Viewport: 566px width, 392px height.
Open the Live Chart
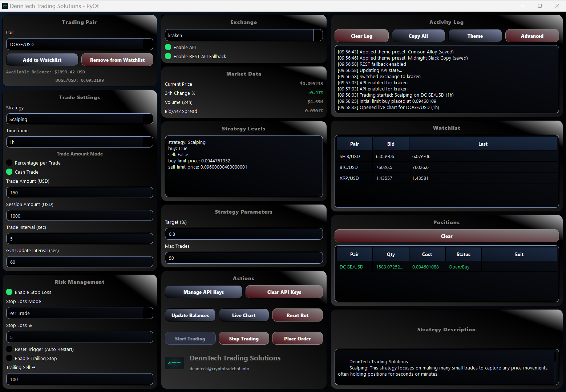243,315
